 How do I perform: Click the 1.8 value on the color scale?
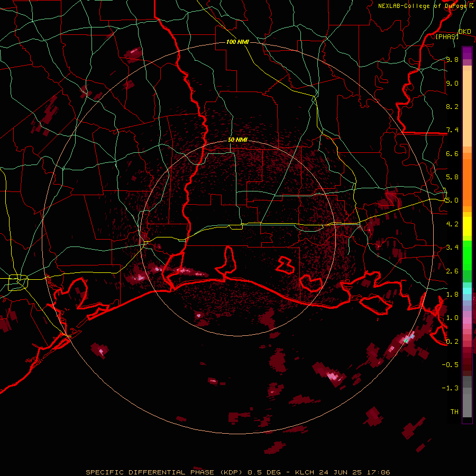click(452, 295)
